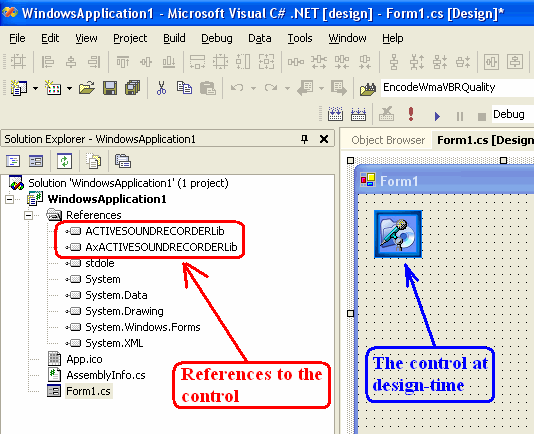Click Find in Files binoculars icon
Image resolution: width=534 pixels, height=434 pixels.
[368, 89]
